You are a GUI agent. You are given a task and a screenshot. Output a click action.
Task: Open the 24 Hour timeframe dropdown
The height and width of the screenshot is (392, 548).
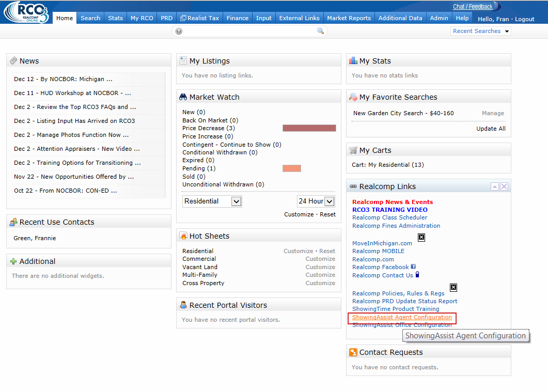pos(316,201)
